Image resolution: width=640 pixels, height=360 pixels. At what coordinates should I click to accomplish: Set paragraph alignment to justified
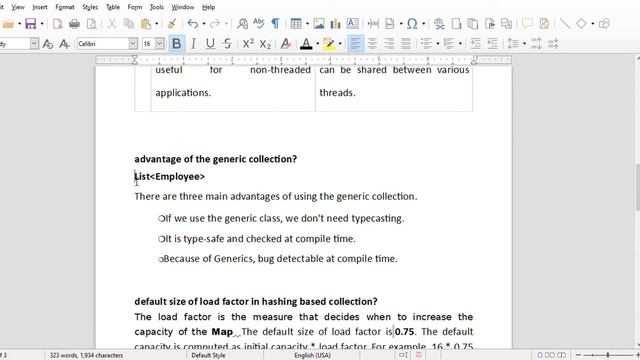click(x=406, y=44)
